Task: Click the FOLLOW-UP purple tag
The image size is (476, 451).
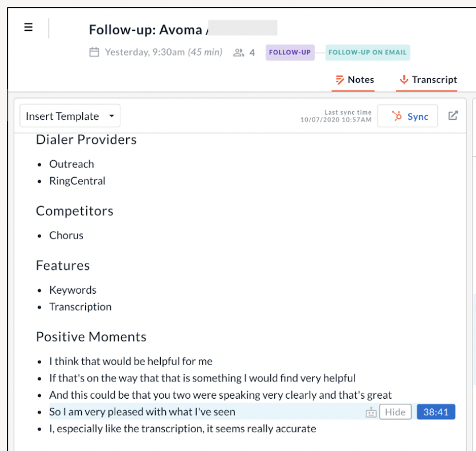Action: point(290,52)
